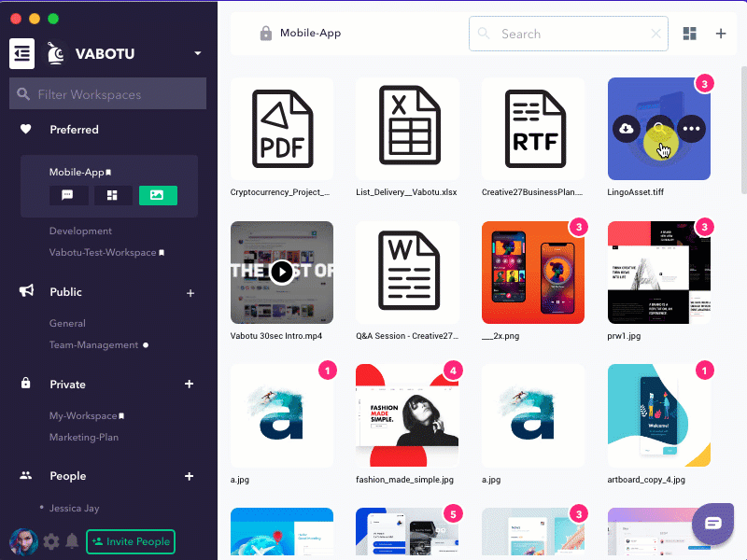Click the Invite People button
The height and width of the screenshot is (560, 747).
pos(131,541)
